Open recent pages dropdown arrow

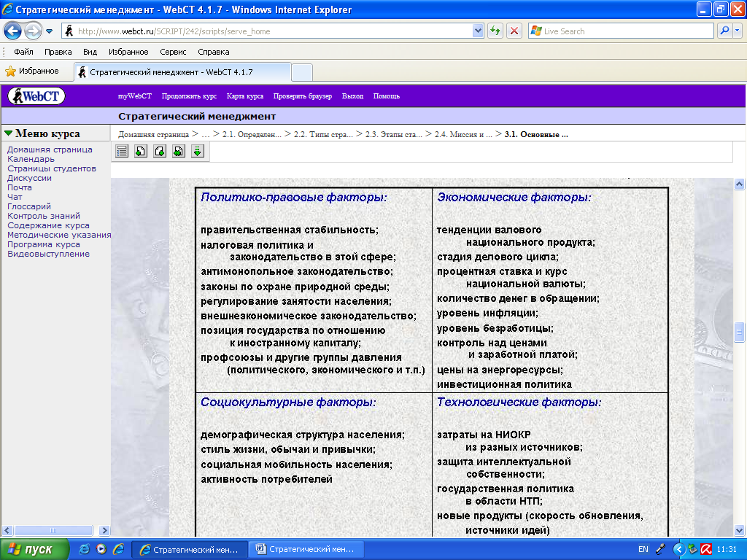(x=49, y=31)
